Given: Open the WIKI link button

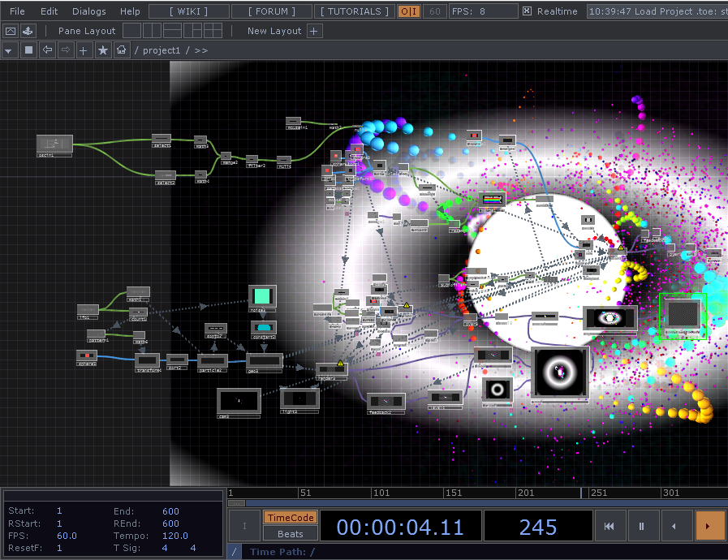Looking at the screenshot, I should click(x=188, y=11).
